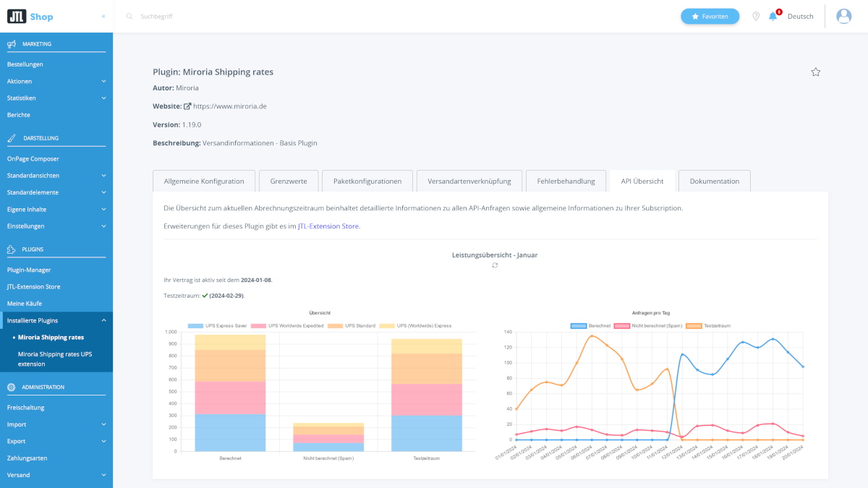Screen dimensions: 868x488
Task: Open the Versandartenverknüpfung tab
Action: tap(469, 181)
